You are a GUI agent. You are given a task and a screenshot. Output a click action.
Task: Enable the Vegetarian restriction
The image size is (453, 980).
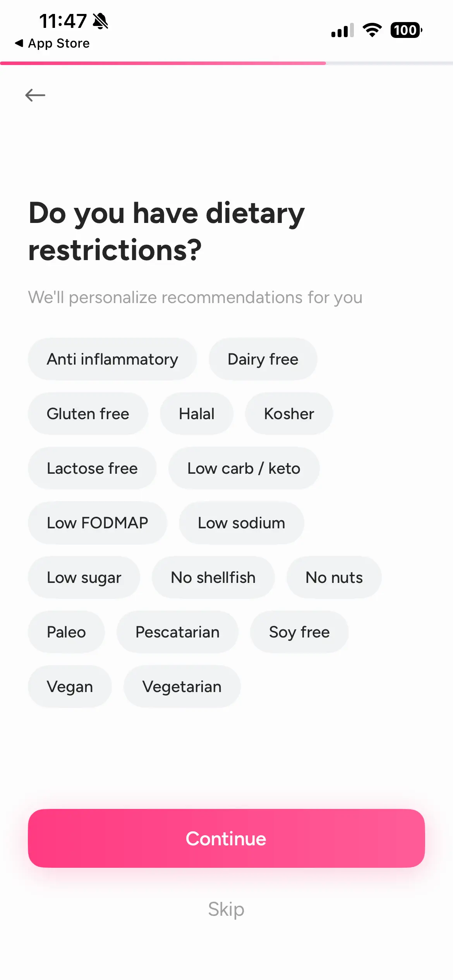tap(182, 687)
